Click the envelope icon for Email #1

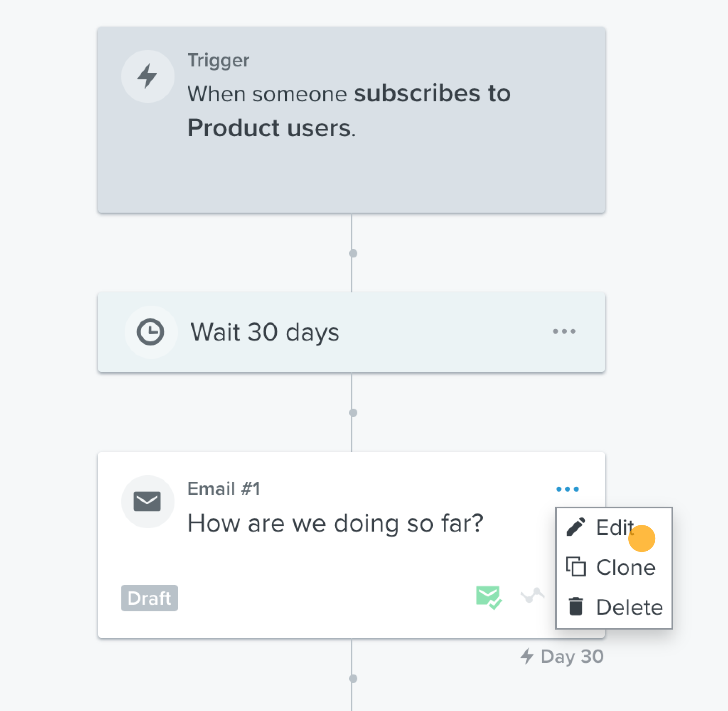147,501
